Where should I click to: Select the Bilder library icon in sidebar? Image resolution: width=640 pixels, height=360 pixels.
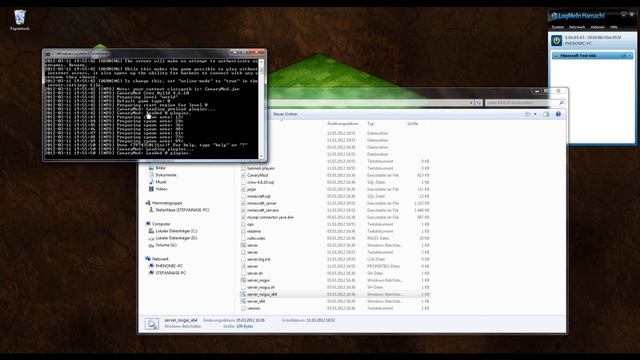(151, 168)
